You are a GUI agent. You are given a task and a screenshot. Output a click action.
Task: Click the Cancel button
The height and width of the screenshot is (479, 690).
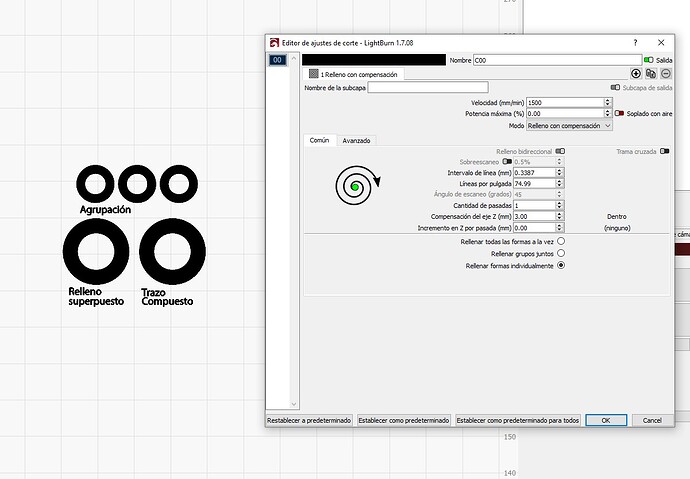(652, 420)
